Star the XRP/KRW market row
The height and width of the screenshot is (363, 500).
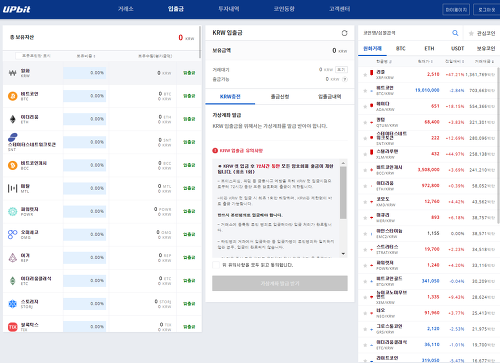click(365, 75)
